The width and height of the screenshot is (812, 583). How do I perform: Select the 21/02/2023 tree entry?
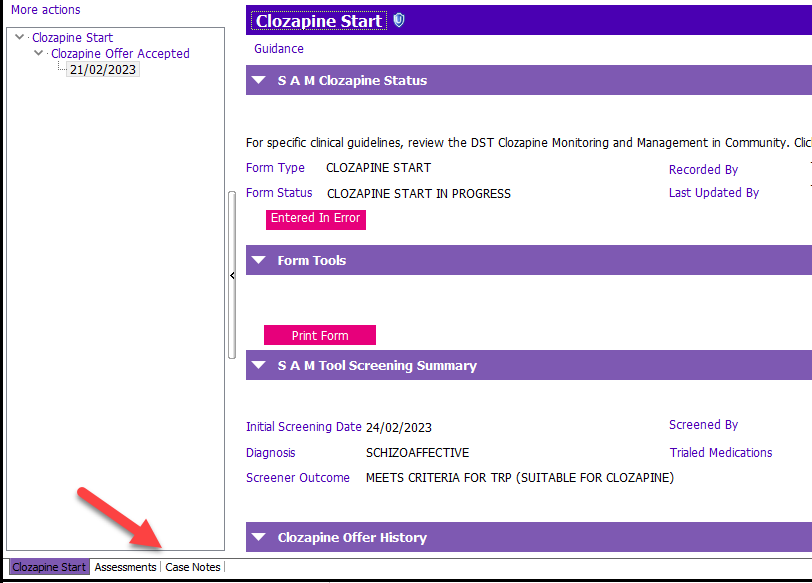103,69
